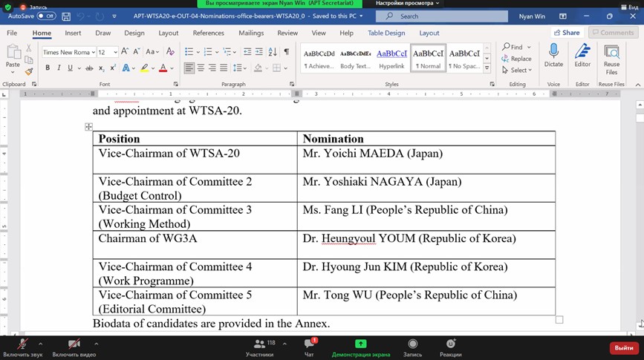Open the Font dialog launcher
The width and height of the screenshot is (644, 360).
(175, 84)
